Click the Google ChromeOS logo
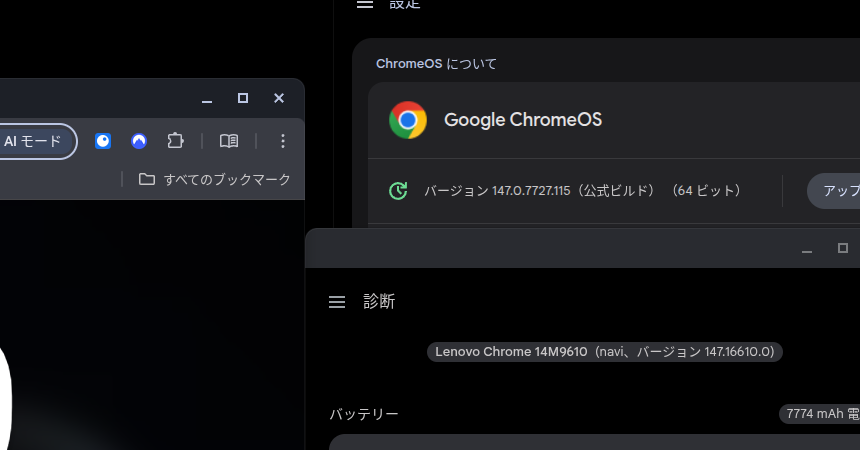Image resolution: width=860 pixels, height=450 pixels. point(408,120)
